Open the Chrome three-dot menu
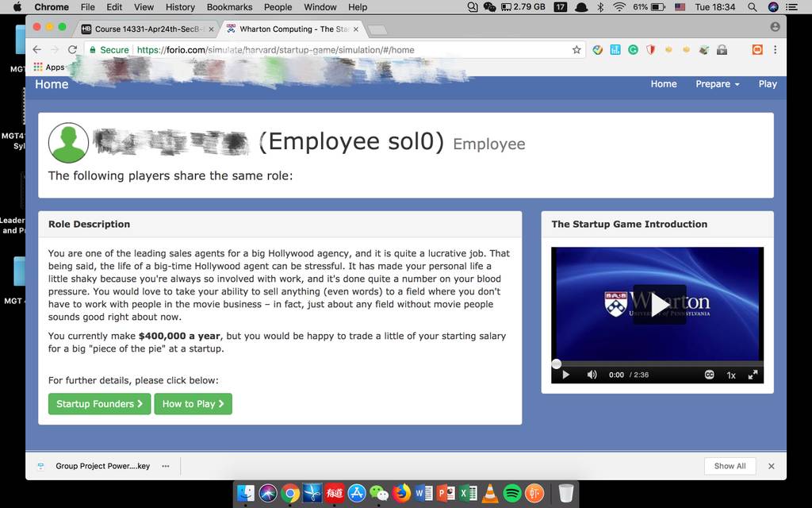 point(775,50)
